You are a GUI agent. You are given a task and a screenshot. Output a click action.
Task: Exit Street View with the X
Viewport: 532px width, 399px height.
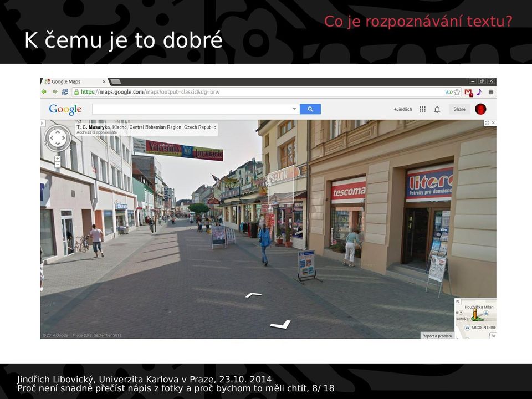click(x=493, y=123)
